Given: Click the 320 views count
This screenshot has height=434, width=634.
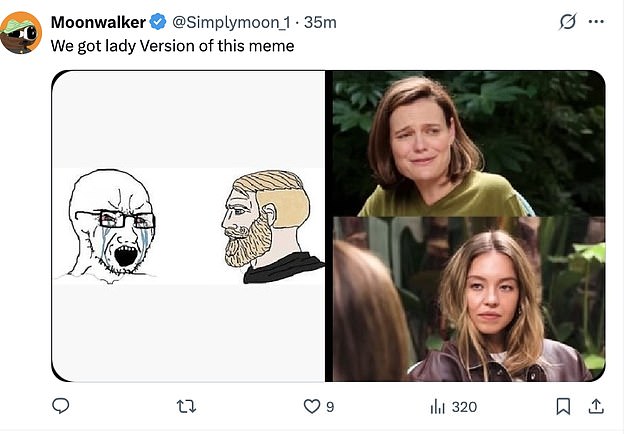Looking at the screenshot, I should click(x=464, y=407).
